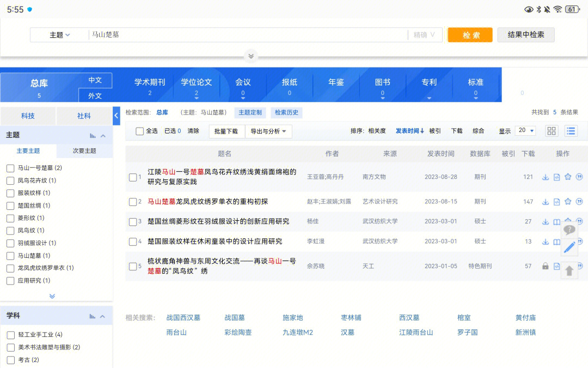Sort results by 被引 count
588x368 pixels.
tap(435, 131)
